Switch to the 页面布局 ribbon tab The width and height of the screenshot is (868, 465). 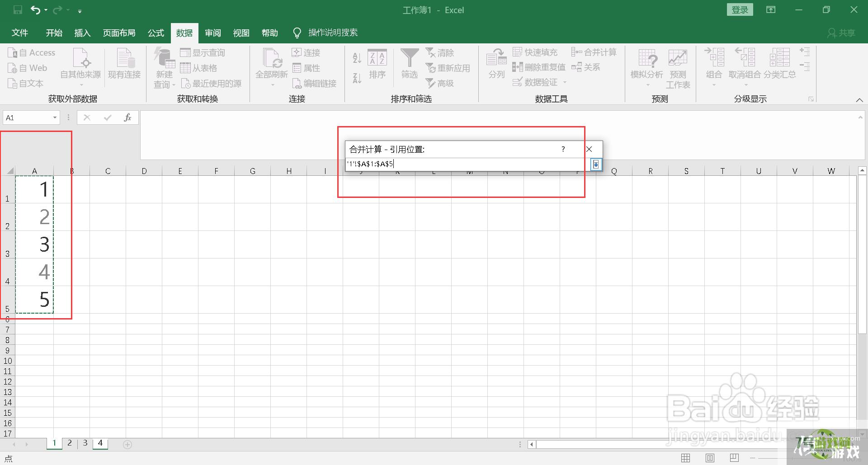119,33
